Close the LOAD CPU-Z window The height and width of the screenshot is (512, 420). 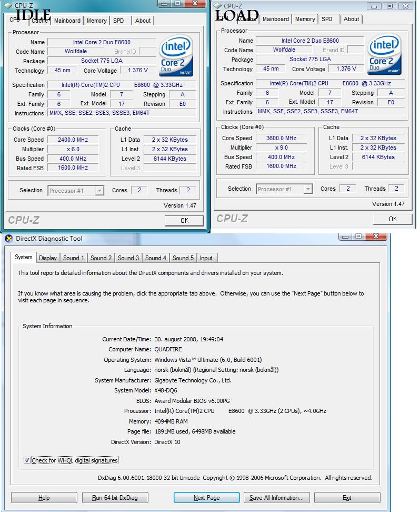pyautogui.click(x=405, y=6)
